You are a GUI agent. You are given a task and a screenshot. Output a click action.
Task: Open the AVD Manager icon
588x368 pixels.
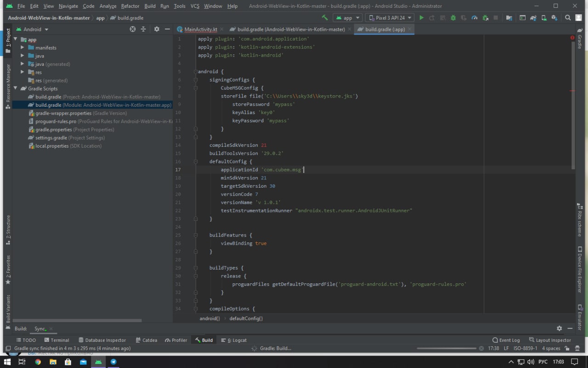(543, 18)
